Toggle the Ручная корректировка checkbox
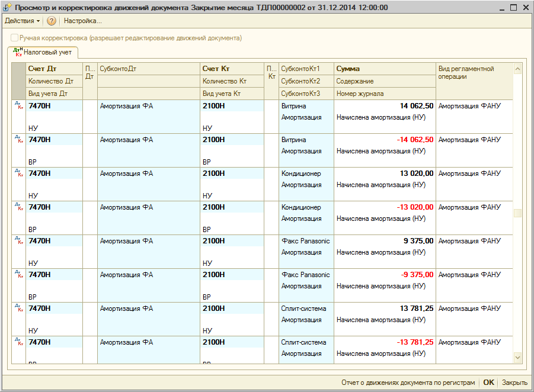 [14, 38]
